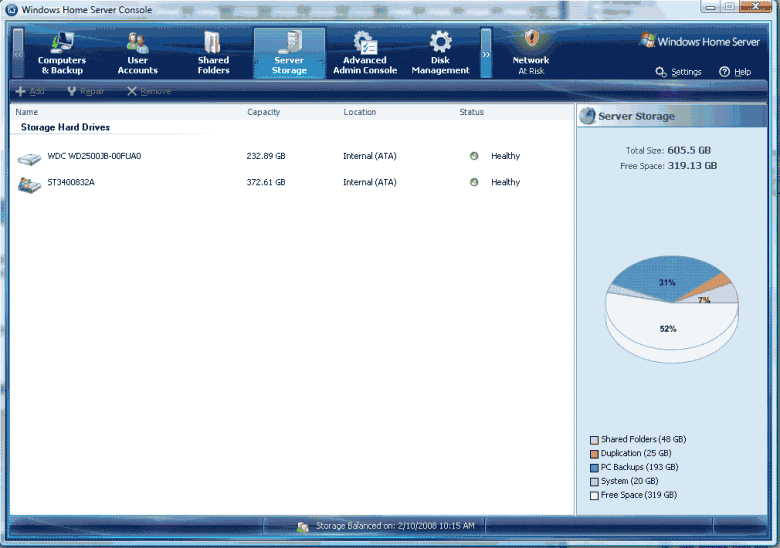This screenshot has height=548, width=780.
Task: Sort by the Location column header
Action: [x=360, y=112]
